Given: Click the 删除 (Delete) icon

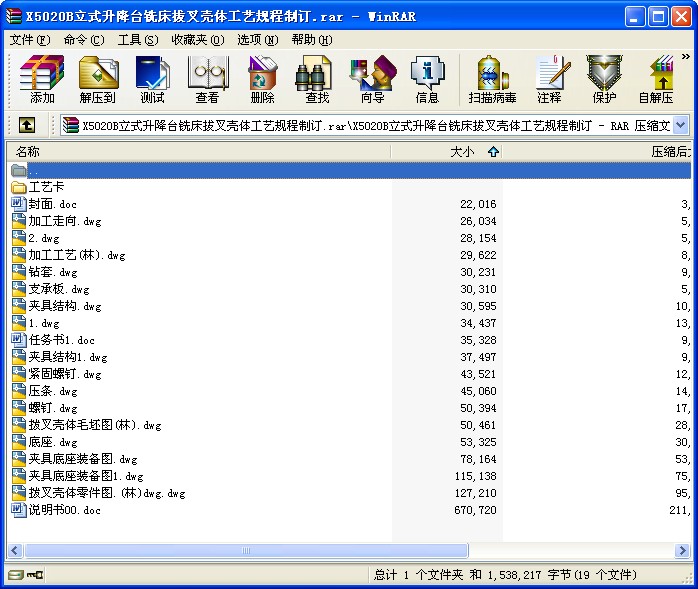Looking at the screenshot, I should [263, 79].
